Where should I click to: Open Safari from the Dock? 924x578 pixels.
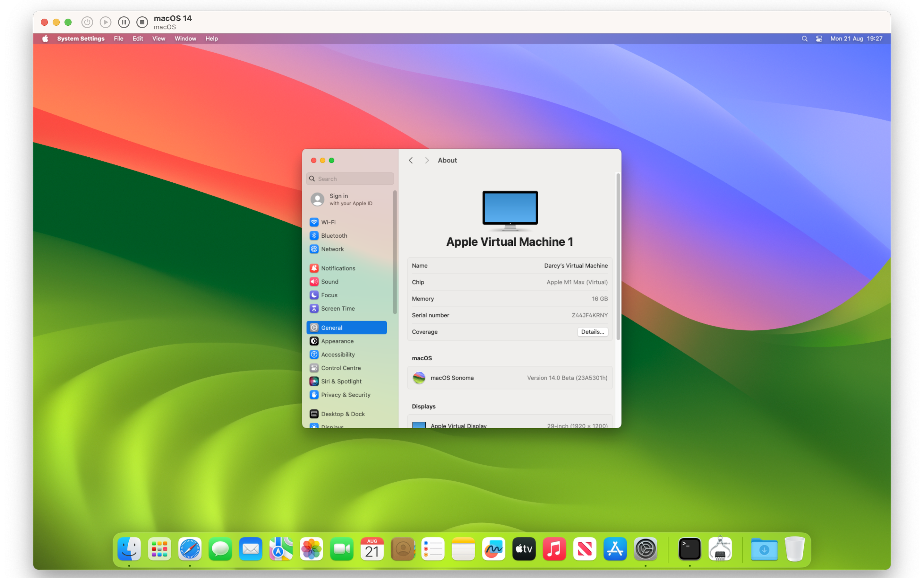click(x=190, y=549)
